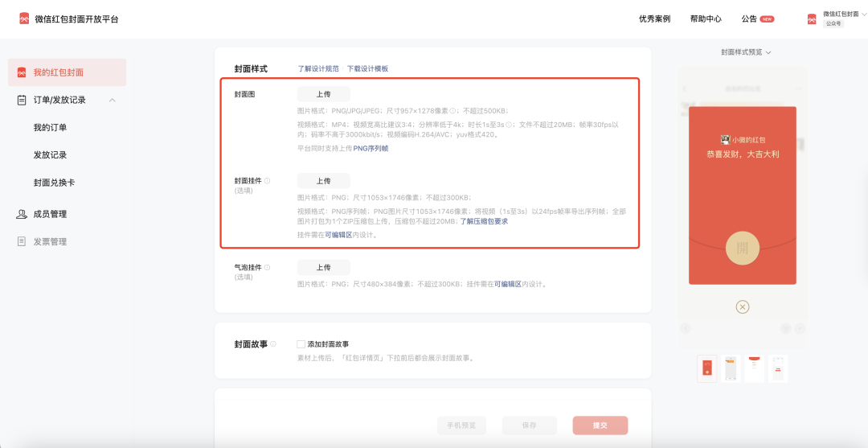Image resolution: width=868 pixels, height=448 pixels.
Task: Click the small avatar beside 小微的红包
Action: click(x=725, y=140)
